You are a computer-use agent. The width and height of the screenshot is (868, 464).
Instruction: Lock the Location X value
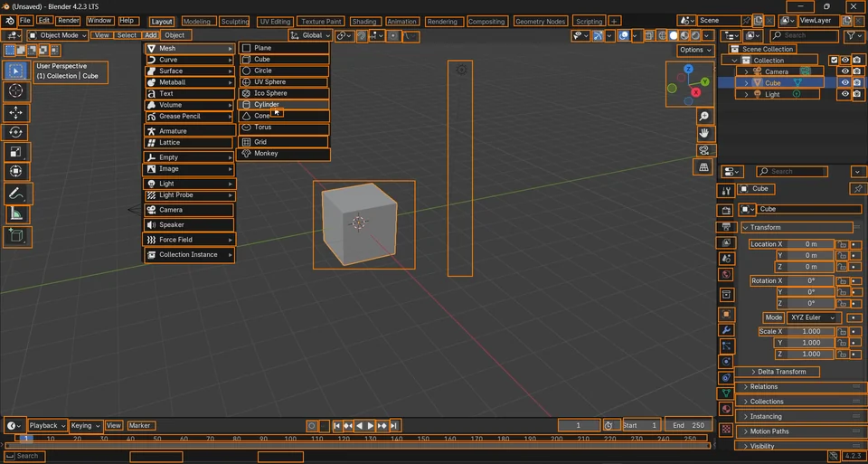(842, 244)
